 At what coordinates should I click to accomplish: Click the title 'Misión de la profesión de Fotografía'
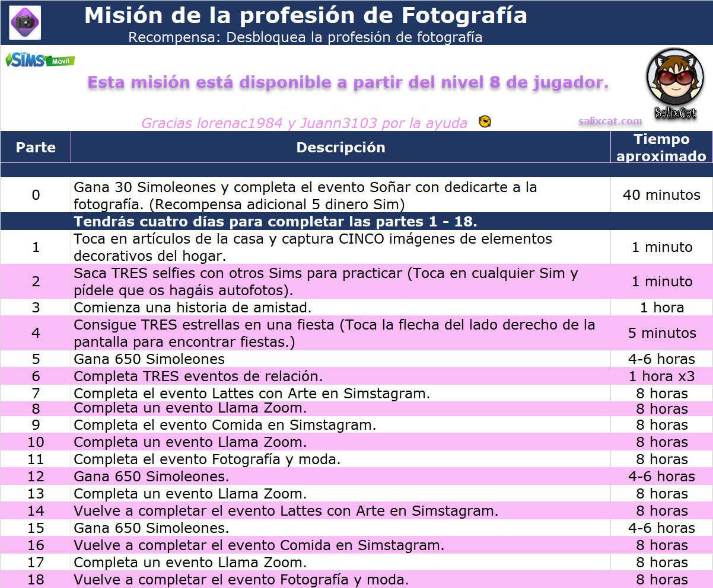(305, 15)
